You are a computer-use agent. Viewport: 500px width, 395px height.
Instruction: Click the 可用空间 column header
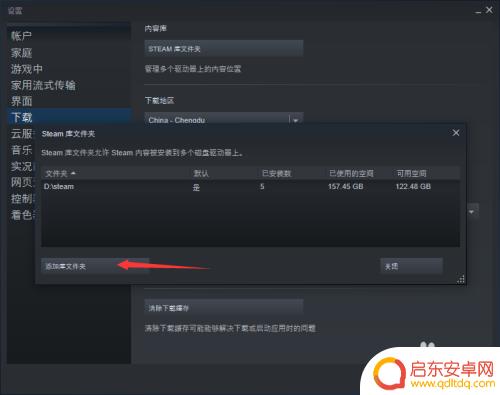411,173
